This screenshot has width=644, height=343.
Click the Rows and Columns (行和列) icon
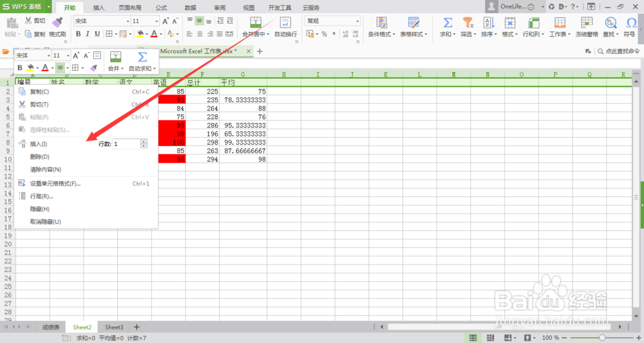[x=533, y=23]
